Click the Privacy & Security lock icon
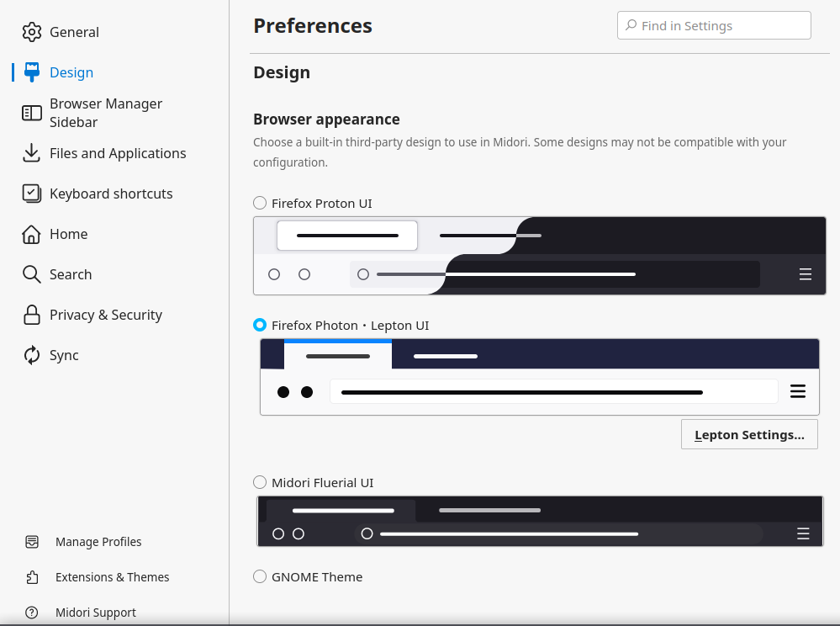This screenshot has height=626, width=840. point(32,315)
